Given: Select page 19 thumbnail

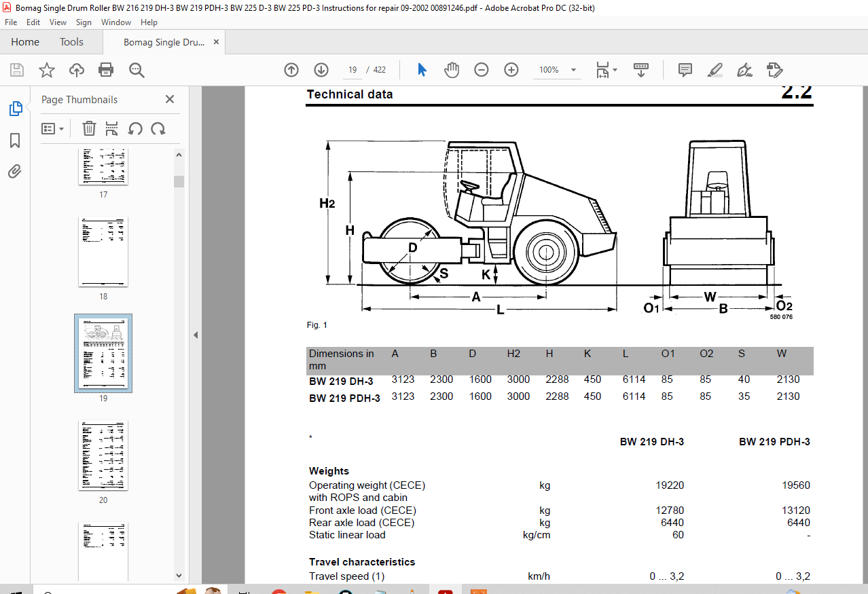Looking at the screenshot, I should click(x=103, y=354).
